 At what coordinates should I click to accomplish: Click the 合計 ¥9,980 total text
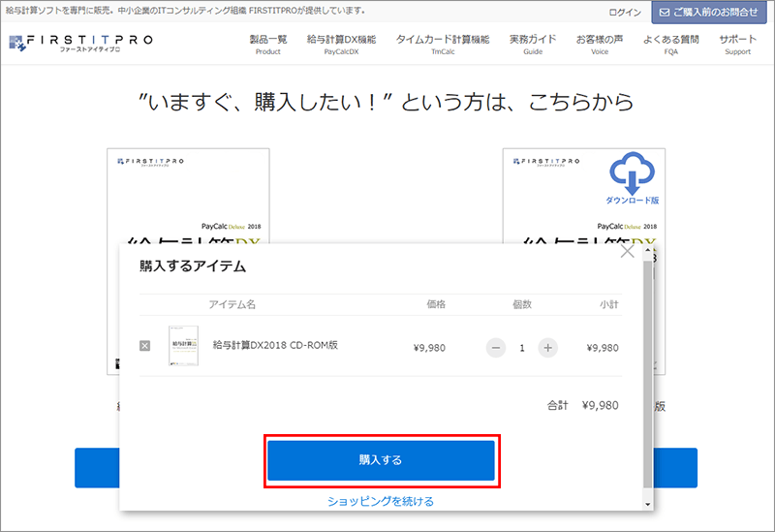point(583,405)
